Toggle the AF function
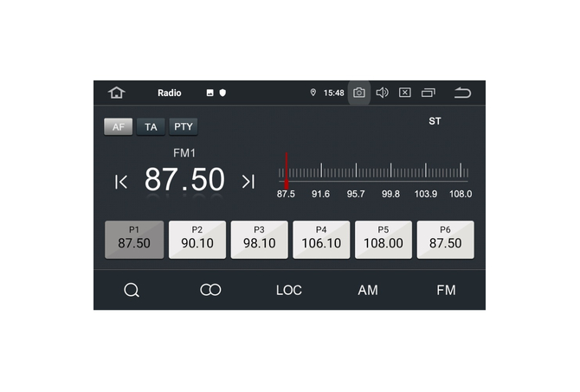Image resolution: width=580 pixels, height=392 pixels. pyautogui.click(x=118, y=126)
